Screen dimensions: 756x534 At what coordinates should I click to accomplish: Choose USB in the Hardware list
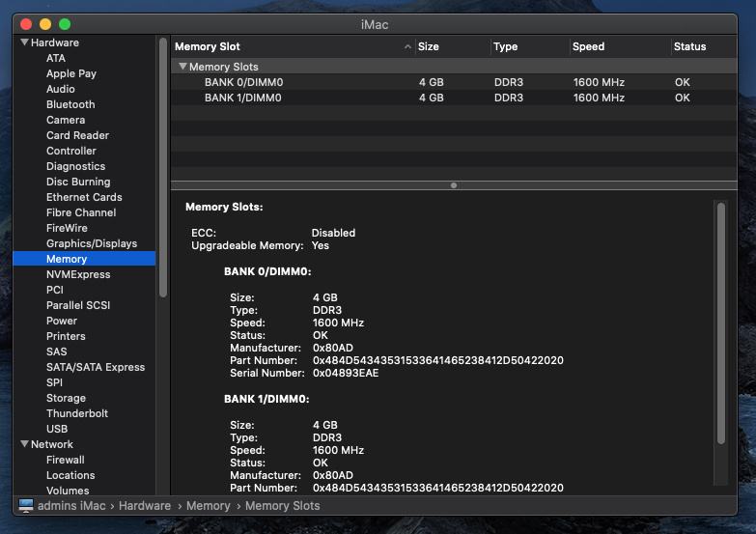click(57, 429)
